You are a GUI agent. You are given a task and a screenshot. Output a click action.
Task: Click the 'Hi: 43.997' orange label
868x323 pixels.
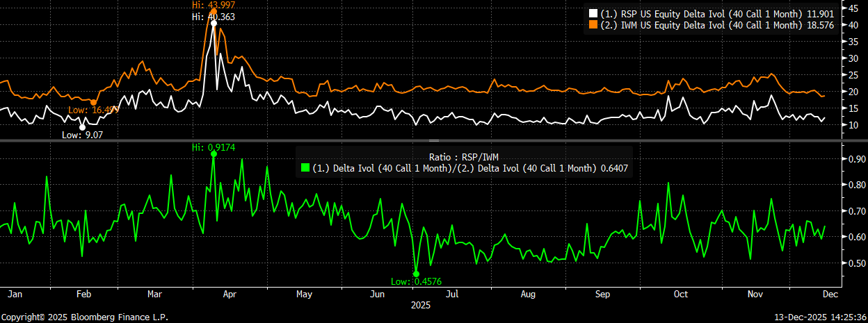tap(214, 5)
